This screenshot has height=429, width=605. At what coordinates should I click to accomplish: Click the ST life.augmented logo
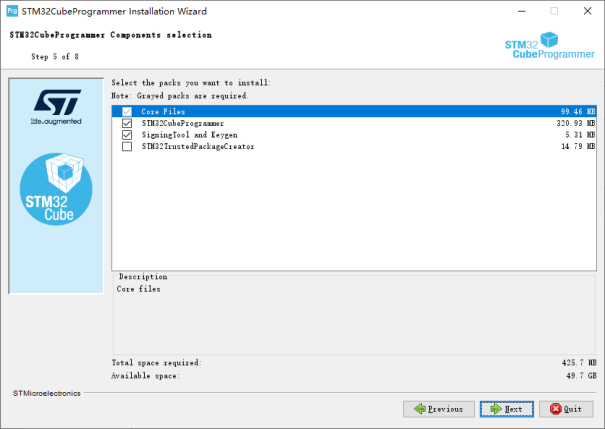[x=57, y=107]
